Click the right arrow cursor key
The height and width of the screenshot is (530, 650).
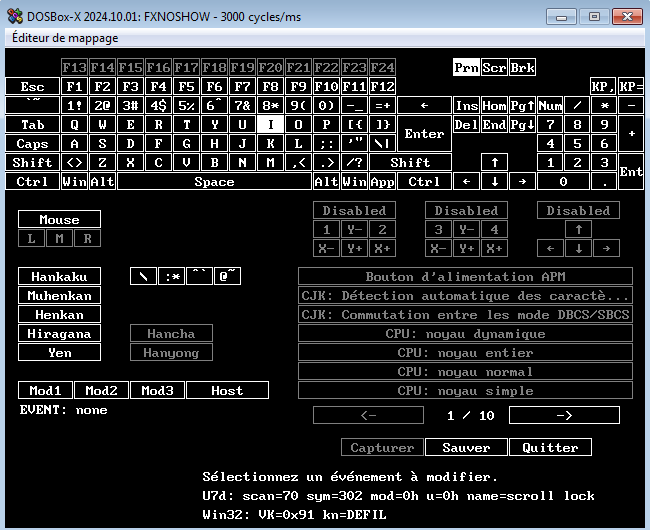point(522,182)
